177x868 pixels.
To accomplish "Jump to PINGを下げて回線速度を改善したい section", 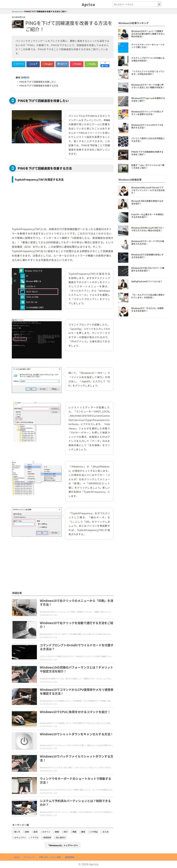I will pyautogui.click(x=37, y=82).
